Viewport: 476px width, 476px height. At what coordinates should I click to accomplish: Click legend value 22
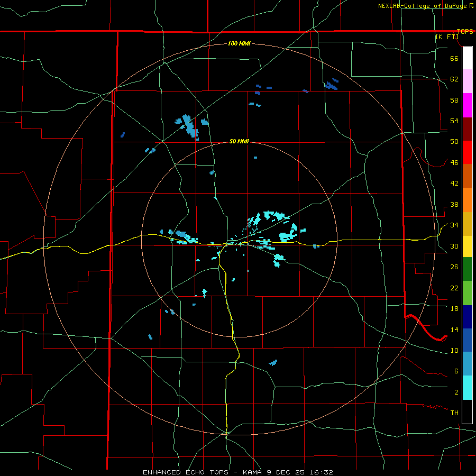pos(454,288)
